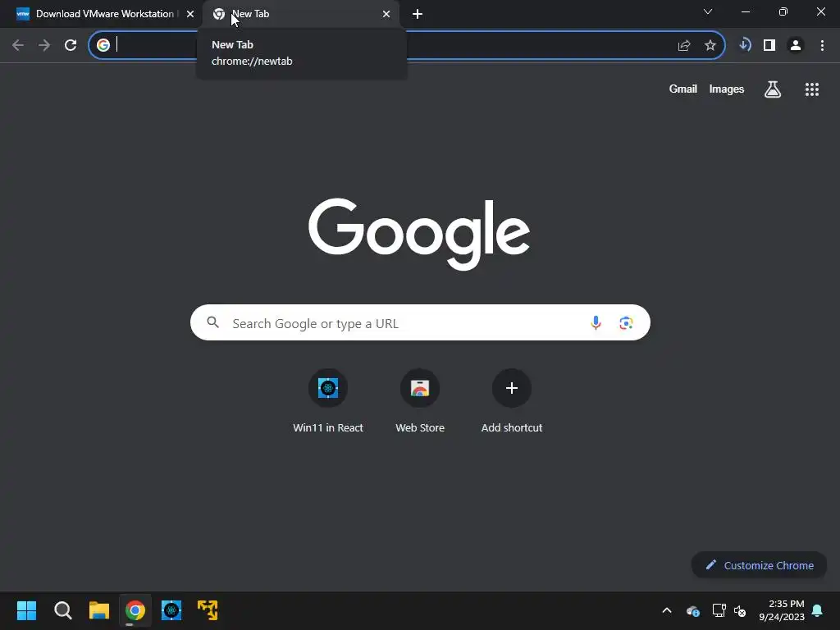Bookmark this tab with the star icon
Image resolution: width=840 pixels, height=630 pixels.
point(710,46)
